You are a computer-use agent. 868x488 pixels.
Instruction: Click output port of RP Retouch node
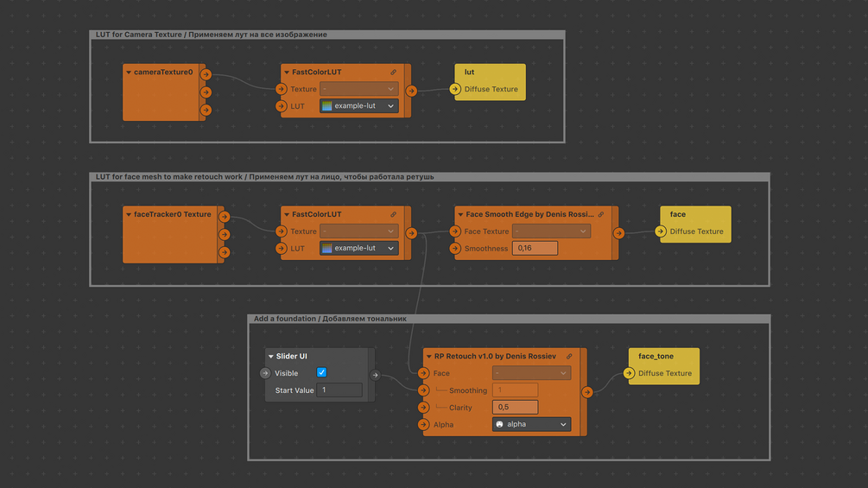coord(586,392)
